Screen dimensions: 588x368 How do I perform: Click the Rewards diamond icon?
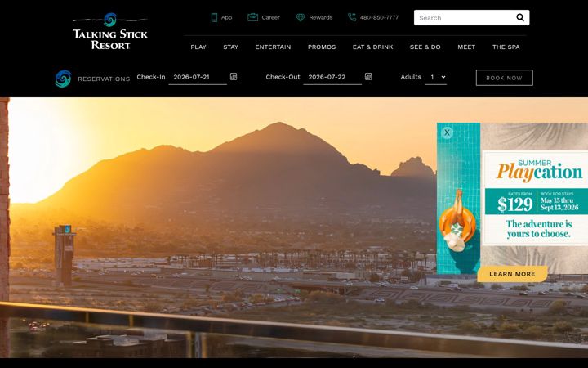point(301,17)
